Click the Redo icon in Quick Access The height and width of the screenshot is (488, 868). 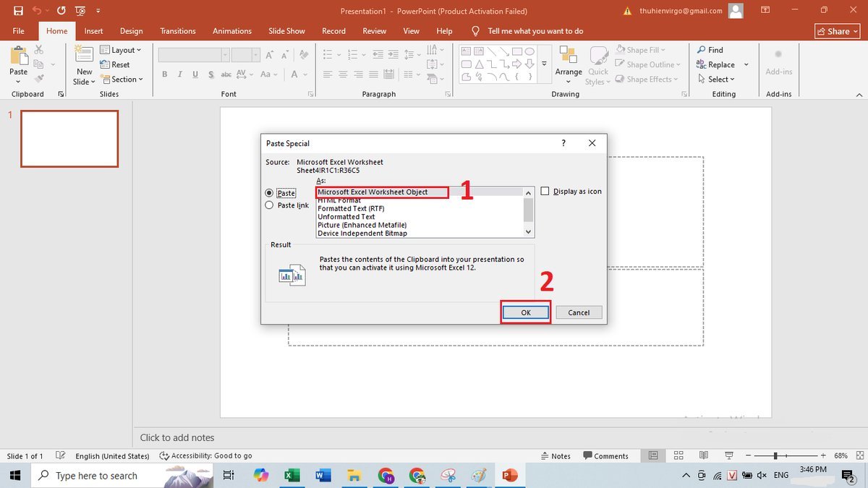[x=61, y=11]
